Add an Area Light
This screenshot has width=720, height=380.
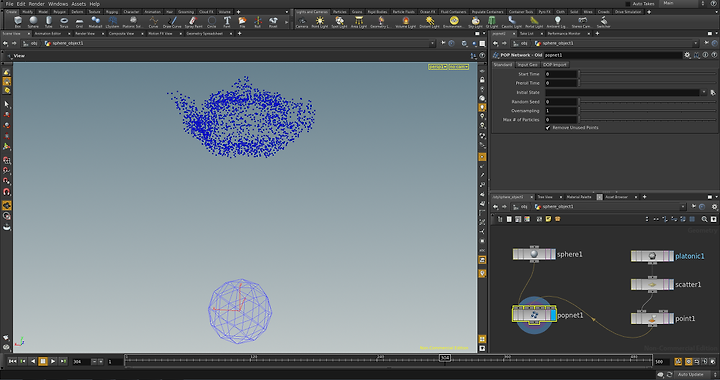(359, 22)
